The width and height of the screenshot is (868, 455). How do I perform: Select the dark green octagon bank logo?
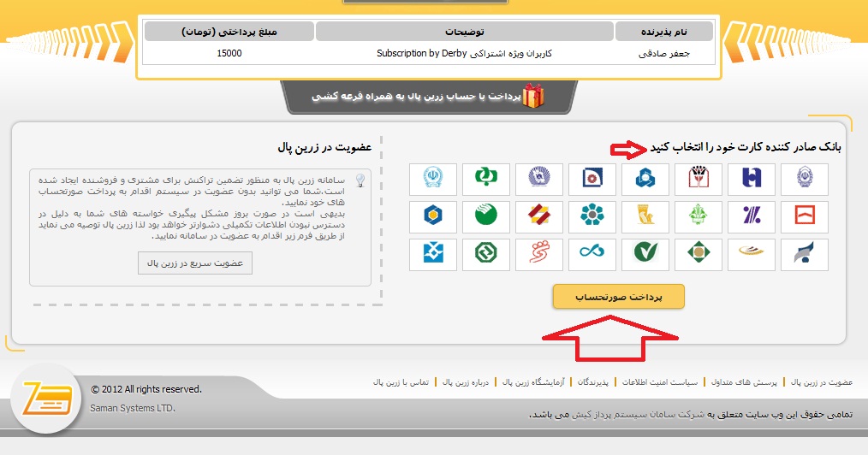coord(486,254)
